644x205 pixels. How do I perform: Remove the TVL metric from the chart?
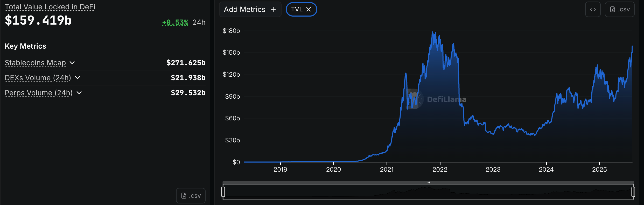(x=309, y=9)
